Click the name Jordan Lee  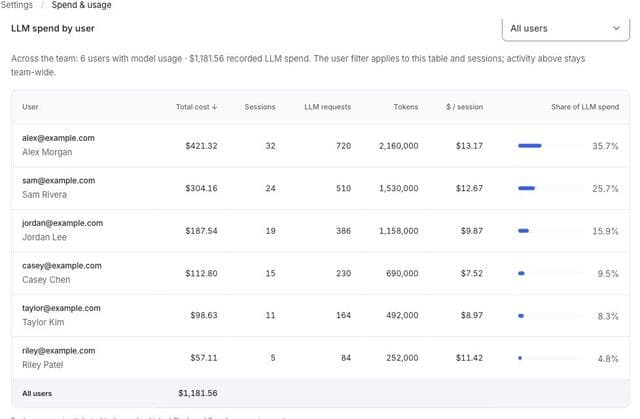[x=44, y=237]
